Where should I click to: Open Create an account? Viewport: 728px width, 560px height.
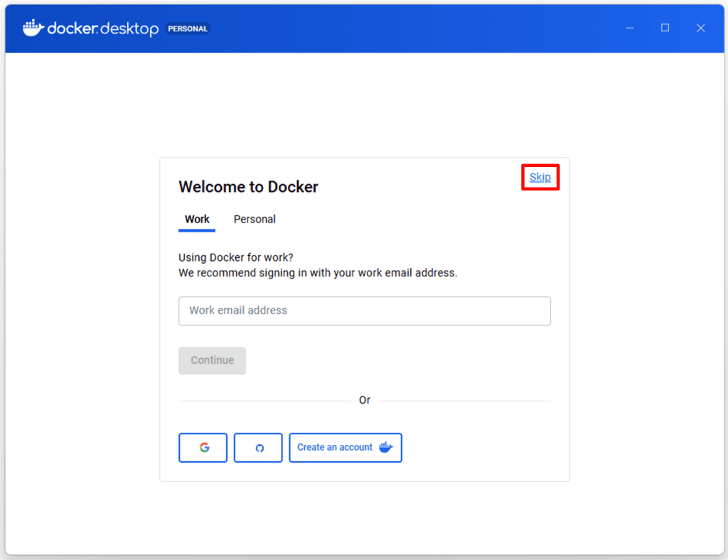coord(346,448)
